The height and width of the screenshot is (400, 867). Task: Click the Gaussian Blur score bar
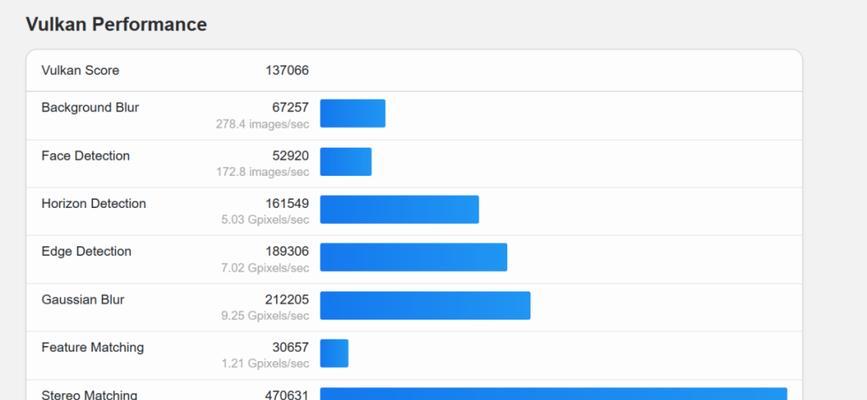425,305
